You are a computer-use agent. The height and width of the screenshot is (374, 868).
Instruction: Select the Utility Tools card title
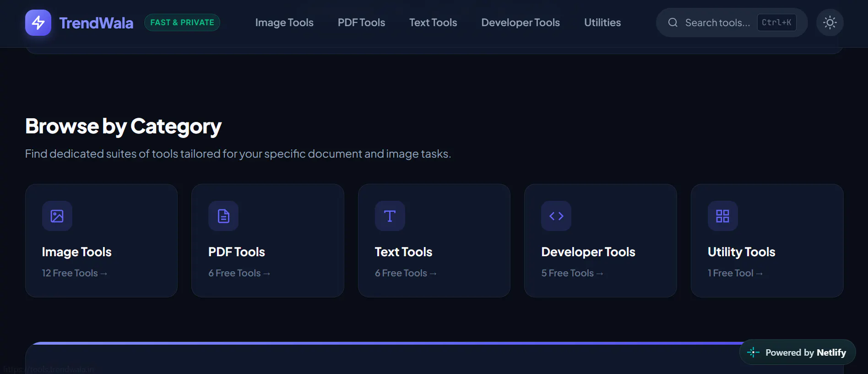pos(742,252)
